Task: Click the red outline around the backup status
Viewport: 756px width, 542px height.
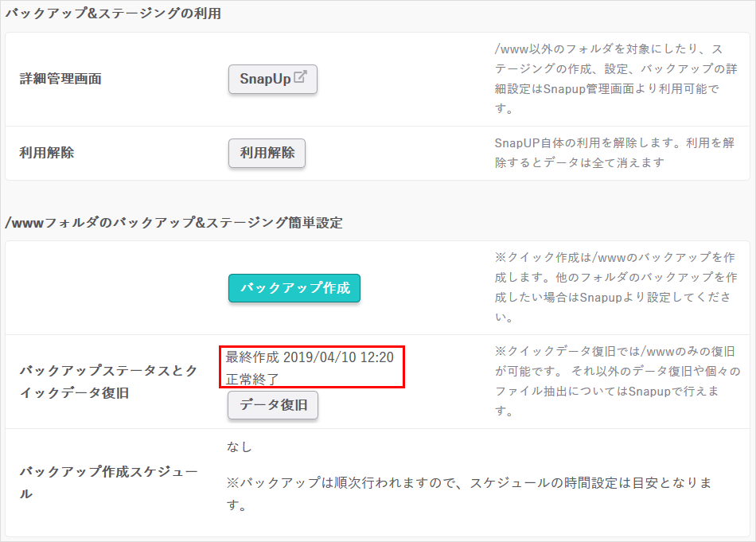Action: tap(404, 367)
